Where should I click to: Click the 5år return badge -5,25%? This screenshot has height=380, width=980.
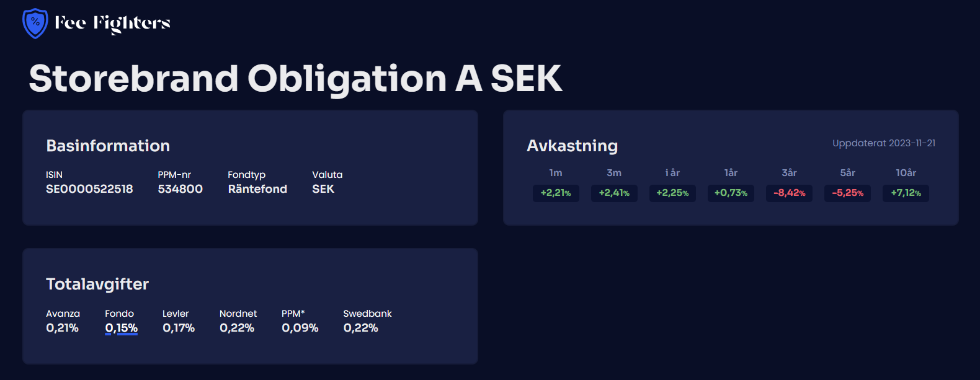847,193
